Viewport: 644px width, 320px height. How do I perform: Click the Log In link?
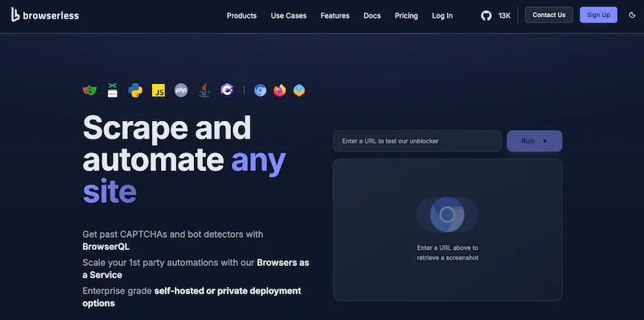[442, 15]
